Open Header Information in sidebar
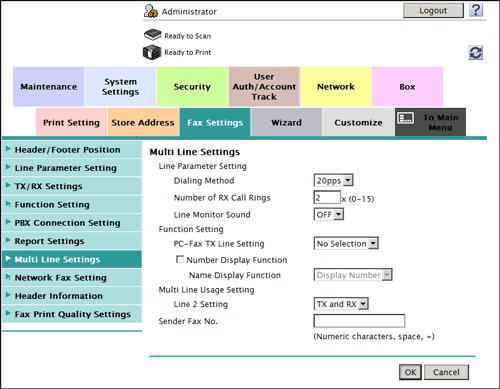Image resolution: width=500 pixels, height=389 pixels. tap(72, 296)
